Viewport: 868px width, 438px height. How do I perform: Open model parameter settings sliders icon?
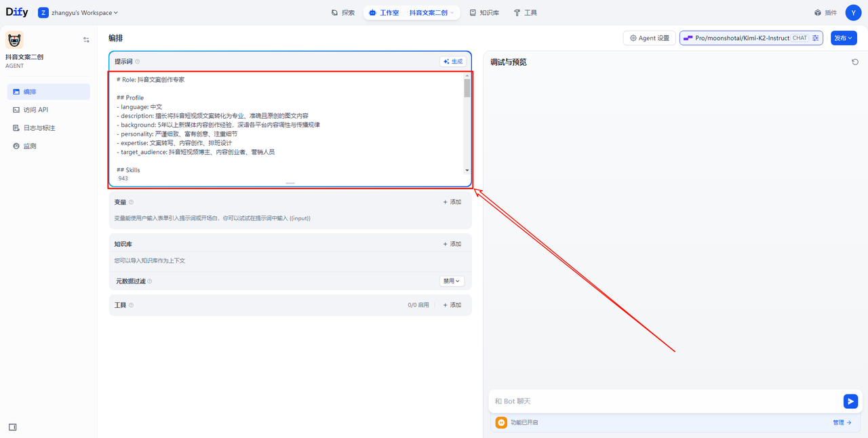click(816, 38)
